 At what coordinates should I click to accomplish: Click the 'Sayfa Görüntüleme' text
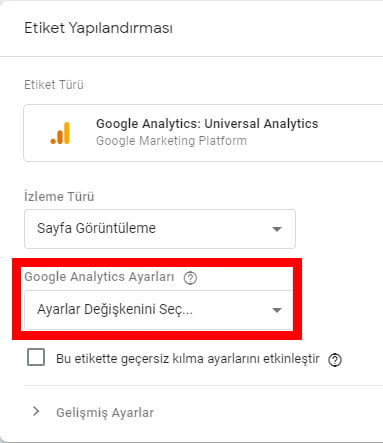pyautogui.click(x=96, y=229)
